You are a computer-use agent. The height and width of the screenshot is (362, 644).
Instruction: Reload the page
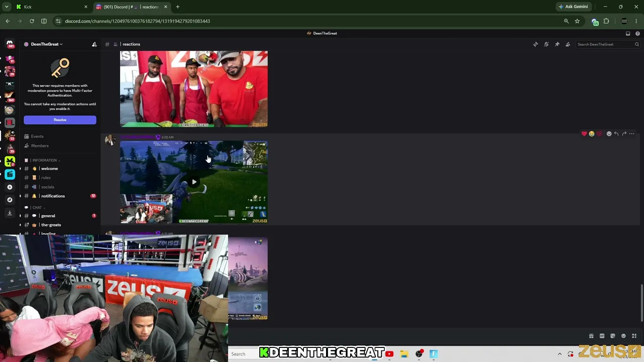pos(32,21)
